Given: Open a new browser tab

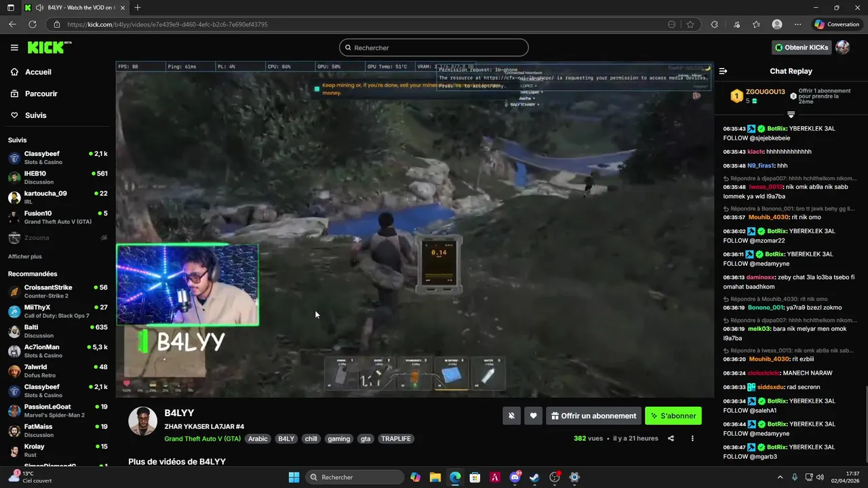Looking at the screenshot, I should click(x=137, y=7).
